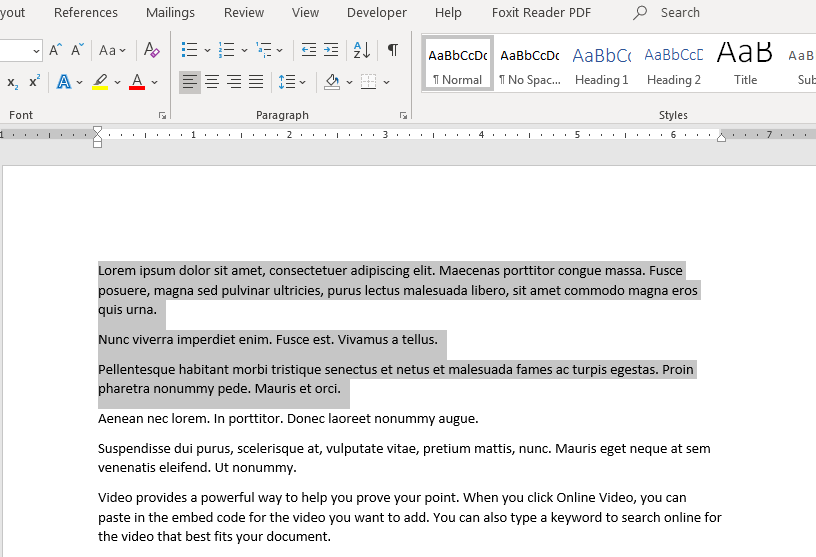Click the Clear All Formatting icon
Screen dimensions: 816x557
coord(151,50)
